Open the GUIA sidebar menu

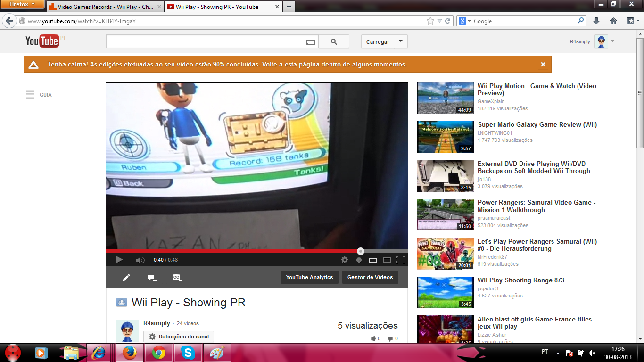[x=39, y=95]
